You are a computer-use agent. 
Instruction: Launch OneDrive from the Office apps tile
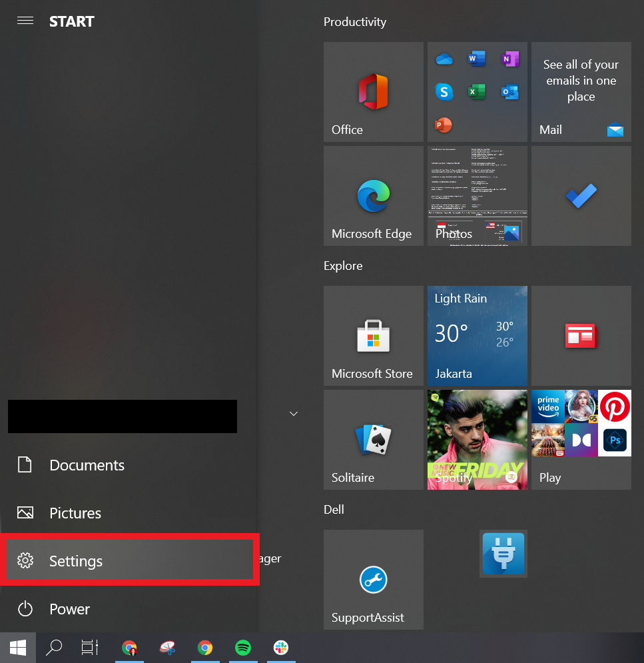point(444,59)
